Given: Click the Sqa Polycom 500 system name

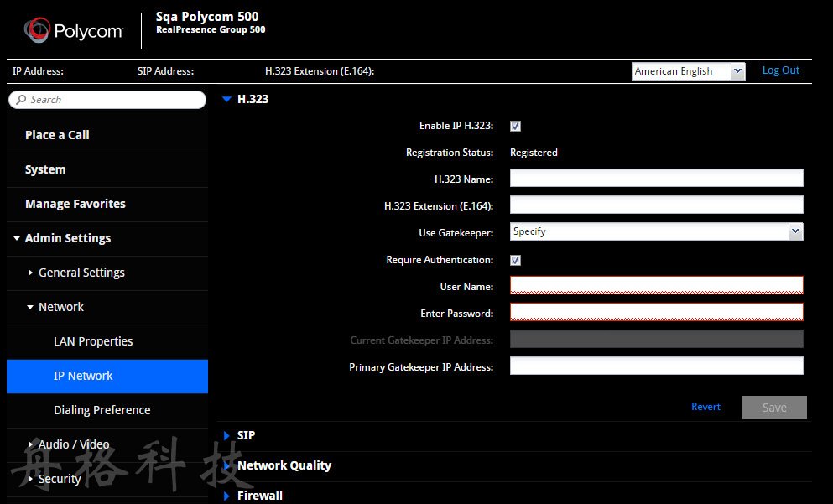Looking at the screenshot, I should [x=207, y=17].
